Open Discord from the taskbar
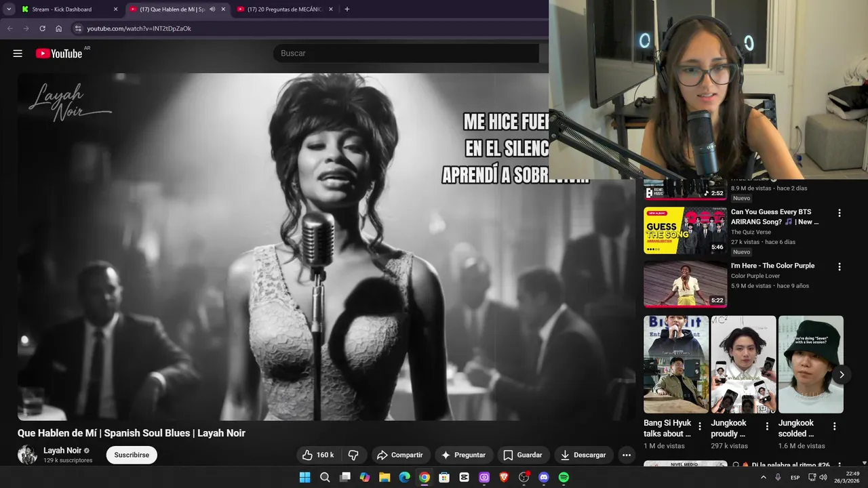This screenshot has height=488, width=868. [x=543, y=477]
